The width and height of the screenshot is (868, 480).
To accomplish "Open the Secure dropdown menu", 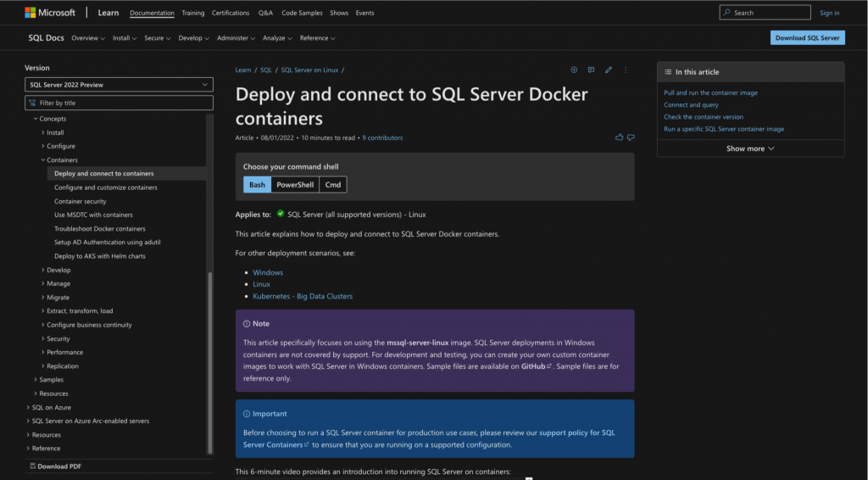I will [x=157, y=38].
